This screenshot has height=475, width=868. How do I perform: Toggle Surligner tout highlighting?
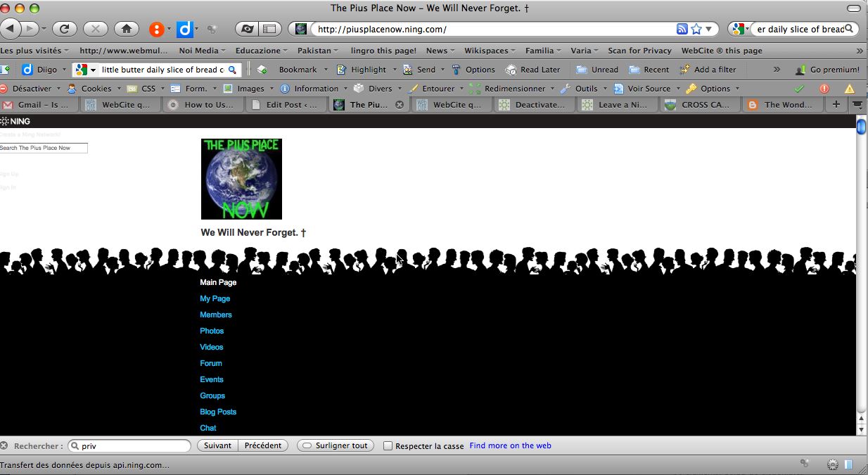(x=335, y=445)
